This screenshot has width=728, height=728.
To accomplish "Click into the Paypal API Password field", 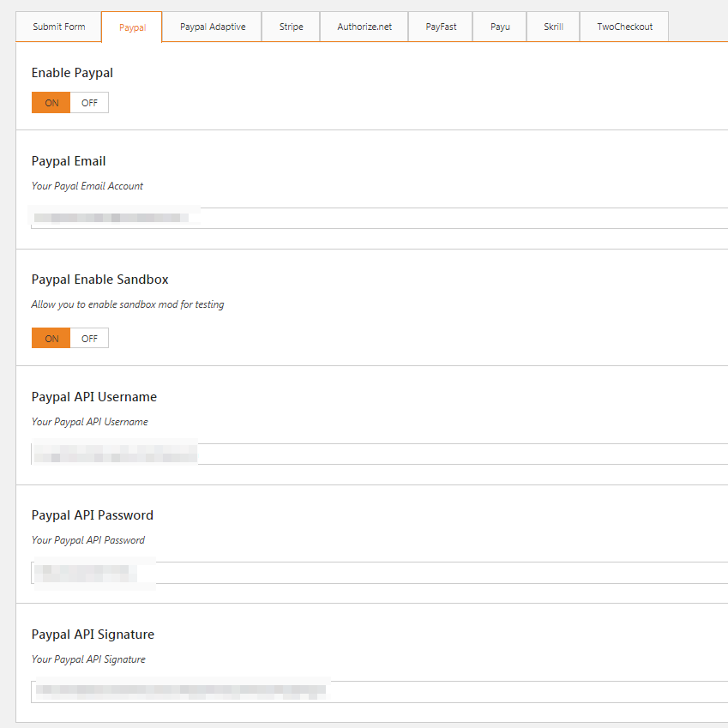I will (379, 573).
